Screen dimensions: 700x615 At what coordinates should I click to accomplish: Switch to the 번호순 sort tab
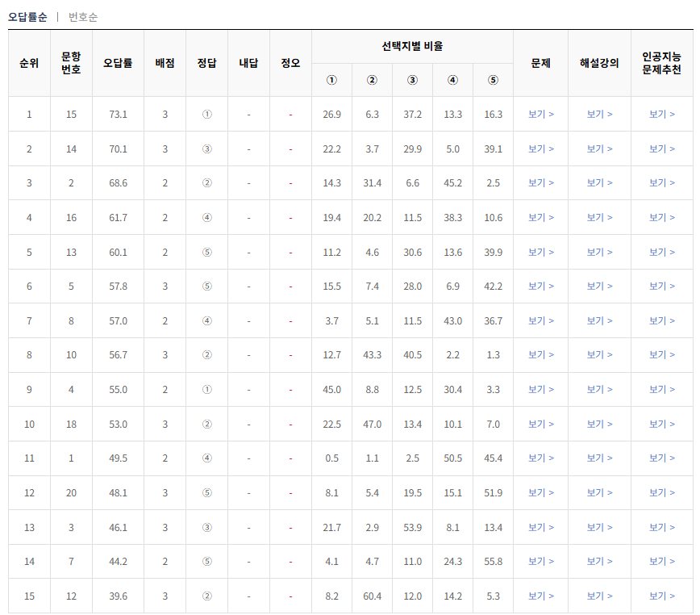(x=82, y=17)
